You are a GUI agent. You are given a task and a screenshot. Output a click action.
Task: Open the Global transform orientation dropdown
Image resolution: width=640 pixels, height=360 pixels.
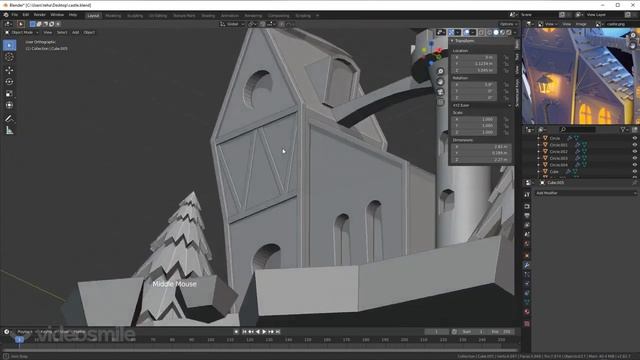click(232, 24)
